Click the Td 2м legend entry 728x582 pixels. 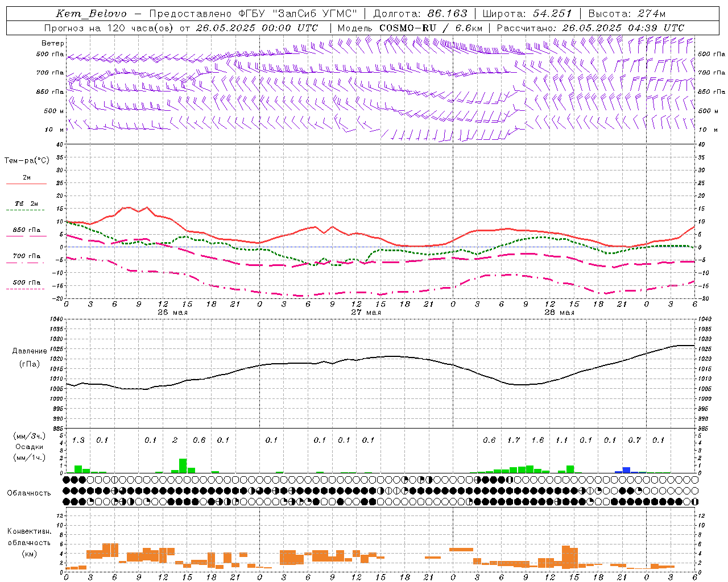coord(27,203)
